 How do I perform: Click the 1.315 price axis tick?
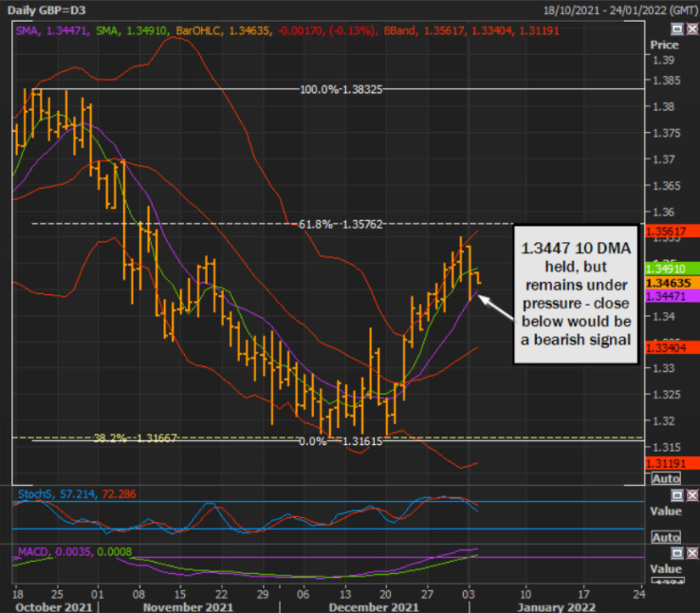(667, 447)
